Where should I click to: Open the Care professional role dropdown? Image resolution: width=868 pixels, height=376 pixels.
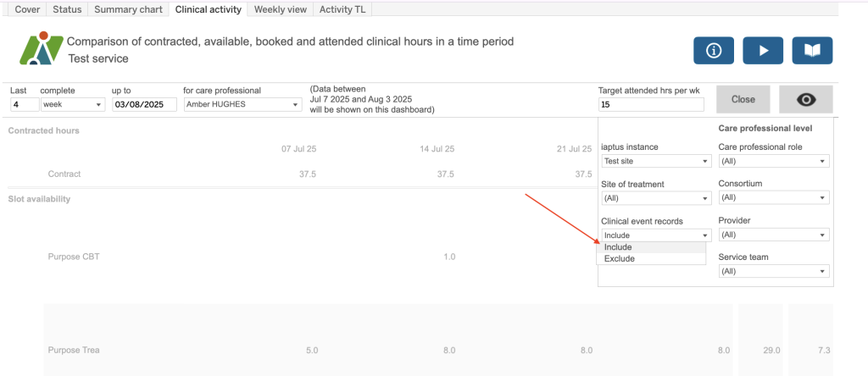773,161
